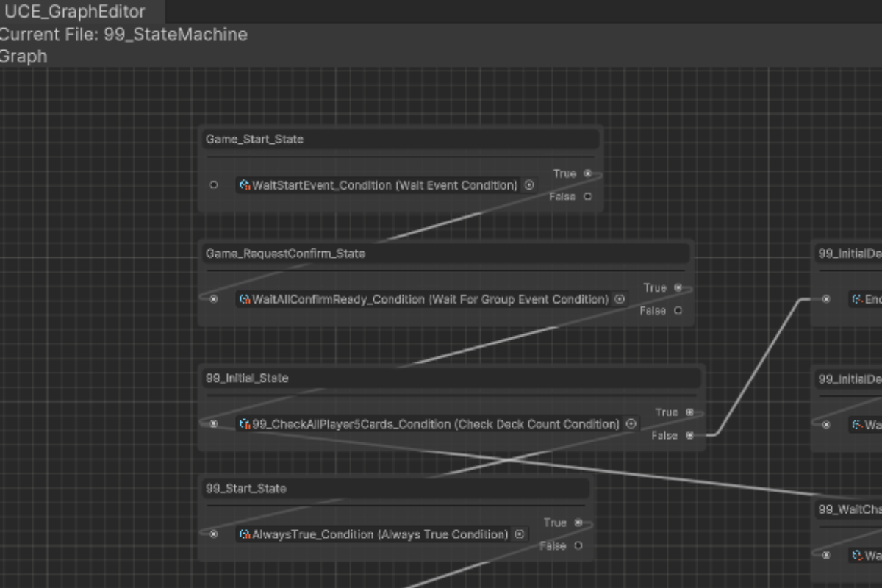Click the asset icon beside AlwaysTrue_Condition

pyautogui.click(x=245, y=534)
